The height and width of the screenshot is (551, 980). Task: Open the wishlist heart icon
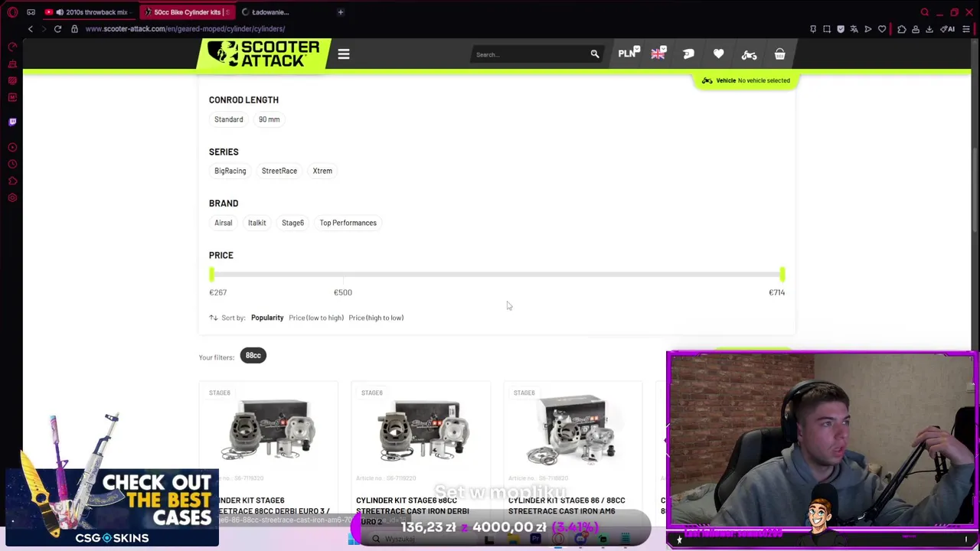[718, 54]
